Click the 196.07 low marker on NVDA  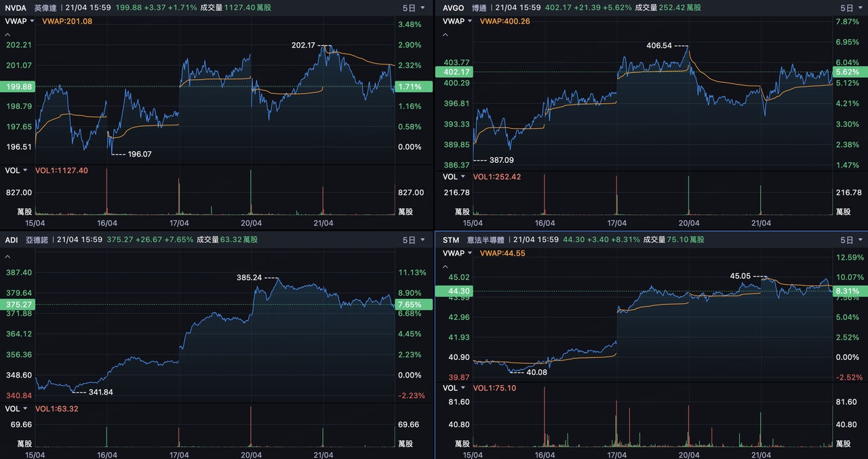140,155
